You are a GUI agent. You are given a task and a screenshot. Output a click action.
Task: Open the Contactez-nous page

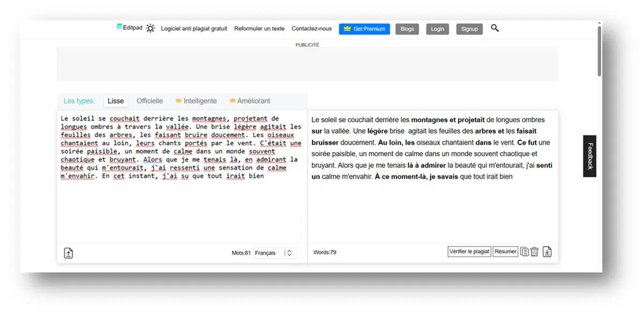[311, 28]
